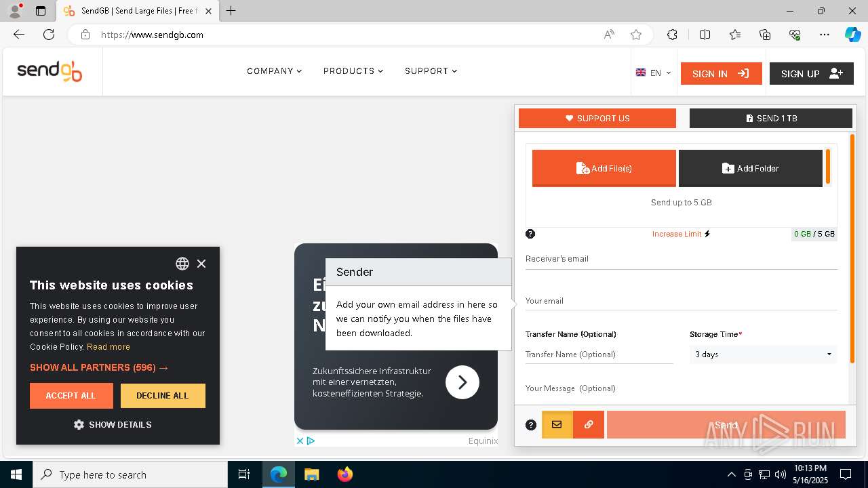The image size is (868, 488).
Task: Click the help icon beside envelope button
Action: click(531, 425)
